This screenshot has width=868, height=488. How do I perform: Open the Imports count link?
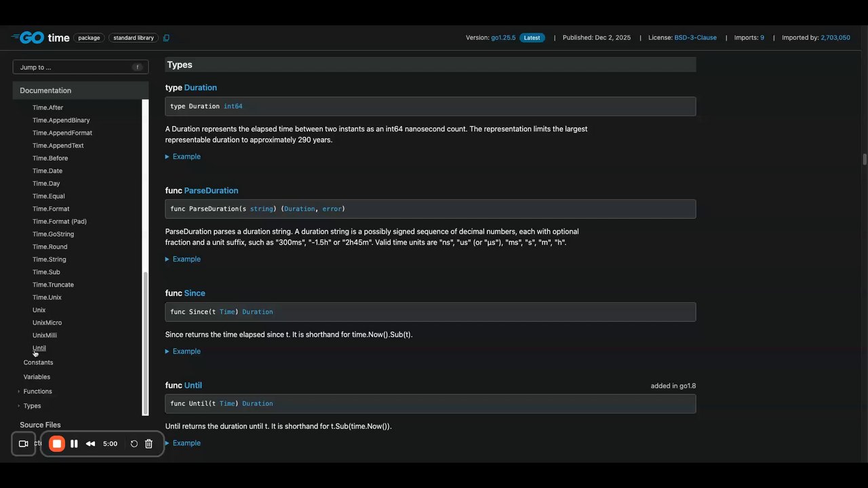coord(762,38)
